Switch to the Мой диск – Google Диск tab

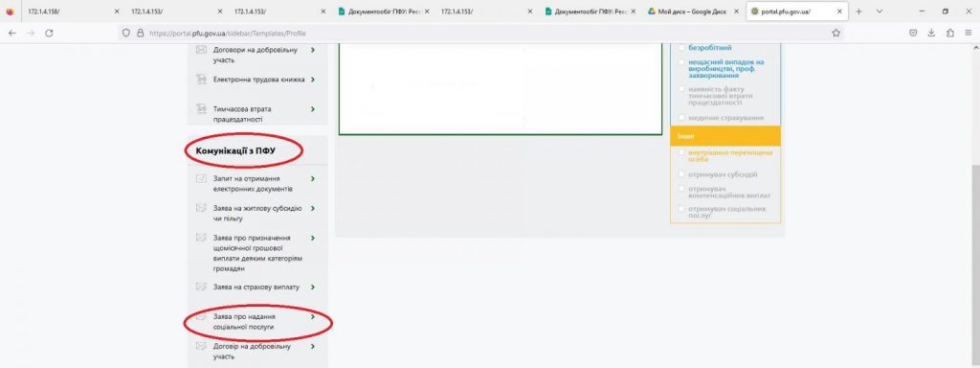pyautogui.click(x=692, y=11)
